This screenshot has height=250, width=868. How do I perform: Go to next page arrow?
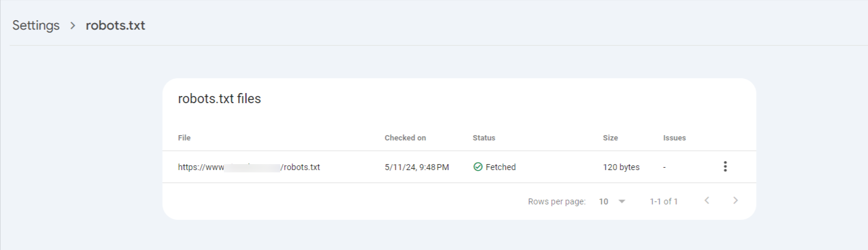[735, 201]
